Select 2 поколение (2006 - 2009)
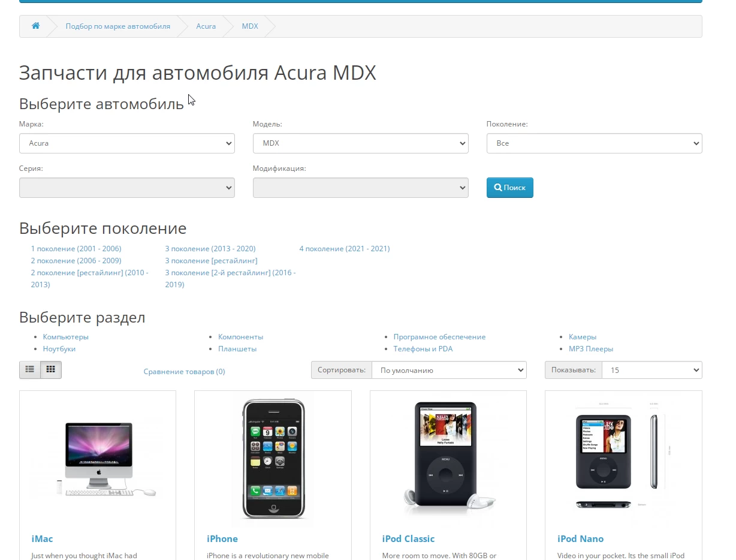 pyautogui.click(x=76, y=261)
